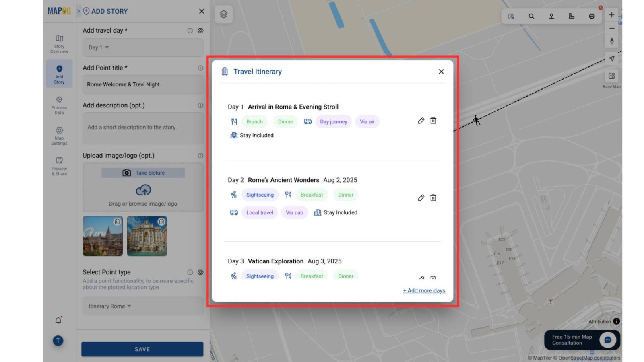
Task: Open settings gear next to Add travel day
Action: coord(200,31)
